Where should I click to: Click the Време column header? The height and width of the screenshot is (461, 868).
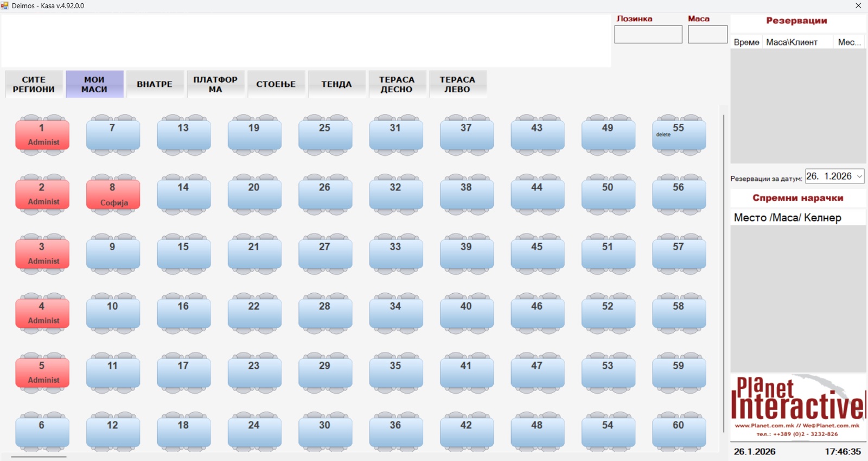[746, 42]
